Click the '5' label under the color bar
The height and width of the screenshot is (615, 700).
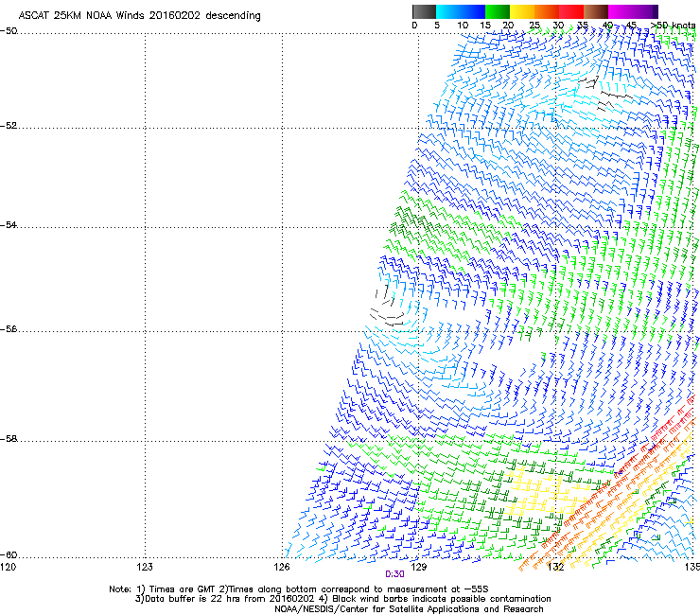[x=437, y=26]
